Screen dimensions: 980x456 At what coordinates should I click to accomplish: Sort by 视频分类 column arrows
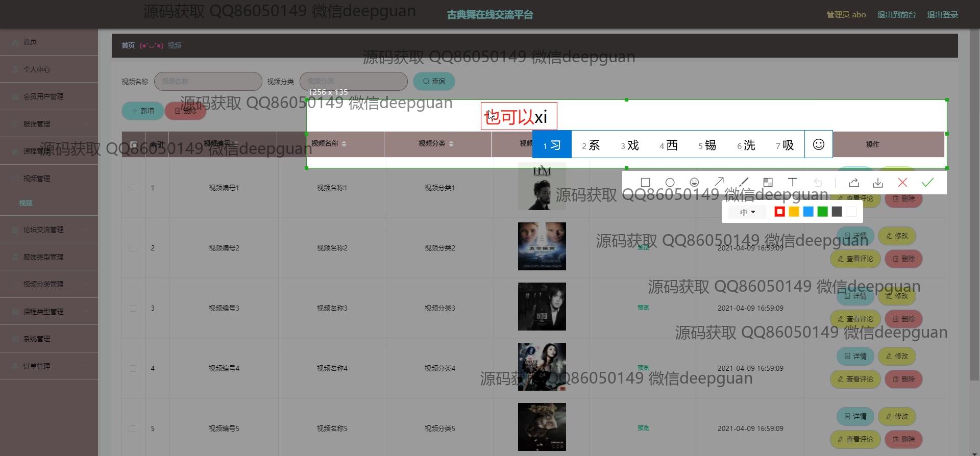[x=451, y=144]
